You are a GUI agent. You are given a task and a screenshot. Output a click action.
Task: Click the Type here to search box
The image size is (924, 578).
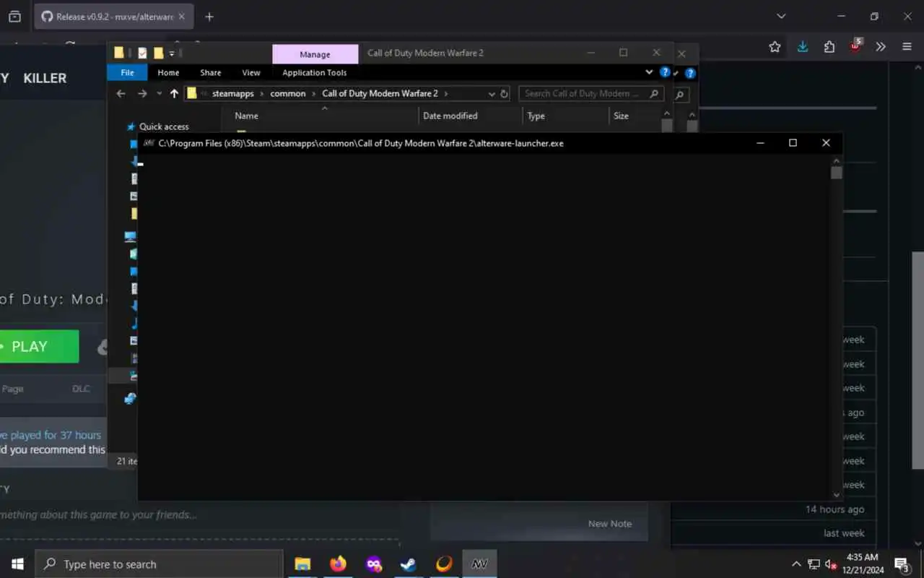coord(159,564)
